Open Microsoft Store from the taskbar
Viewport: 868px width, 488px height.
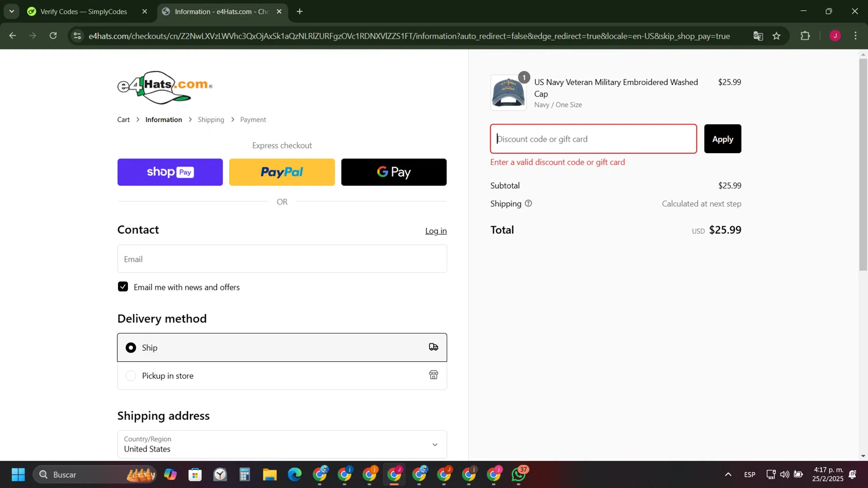tap(195, 475)
